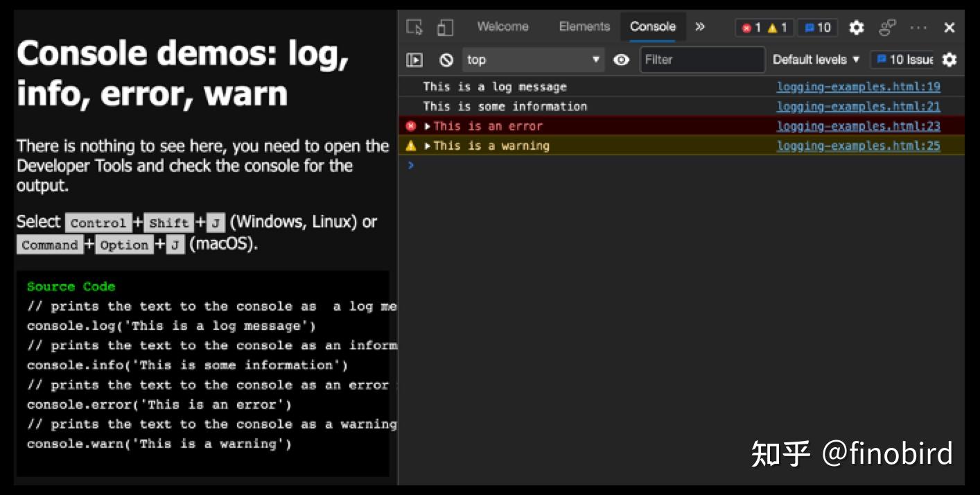Click the warning triangle icon on the warning row
This screenshot has width=980, height=495.
click(411, 146)
